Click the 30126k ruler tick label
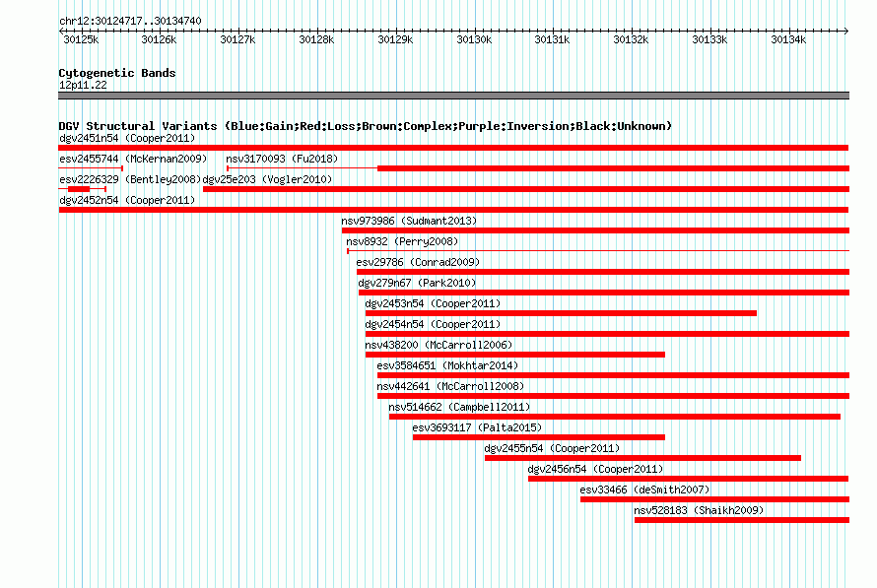 (x=159, y=39)
